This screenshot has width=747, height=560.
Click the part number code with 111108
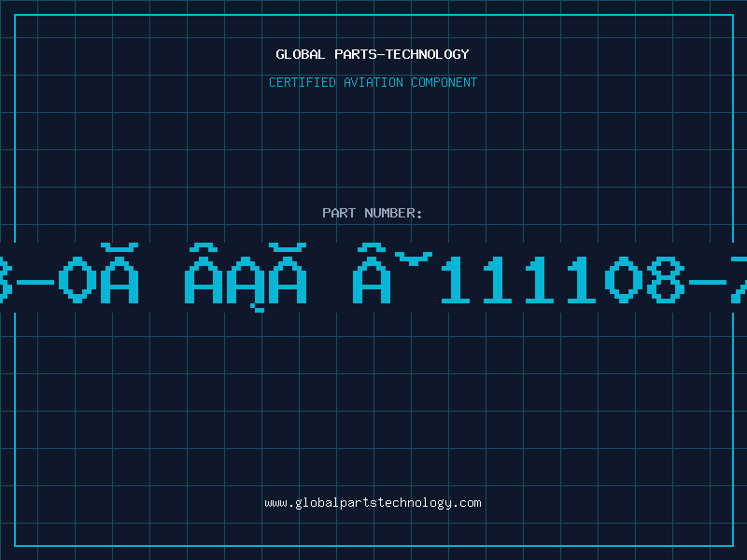[x=373, y=277]
